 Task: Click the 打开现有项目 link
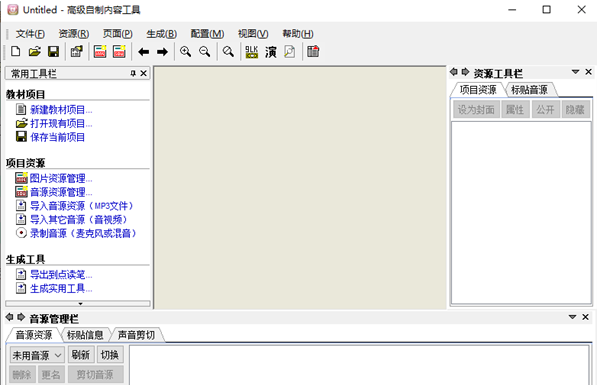pyautogui.click(x=61, y=124)
